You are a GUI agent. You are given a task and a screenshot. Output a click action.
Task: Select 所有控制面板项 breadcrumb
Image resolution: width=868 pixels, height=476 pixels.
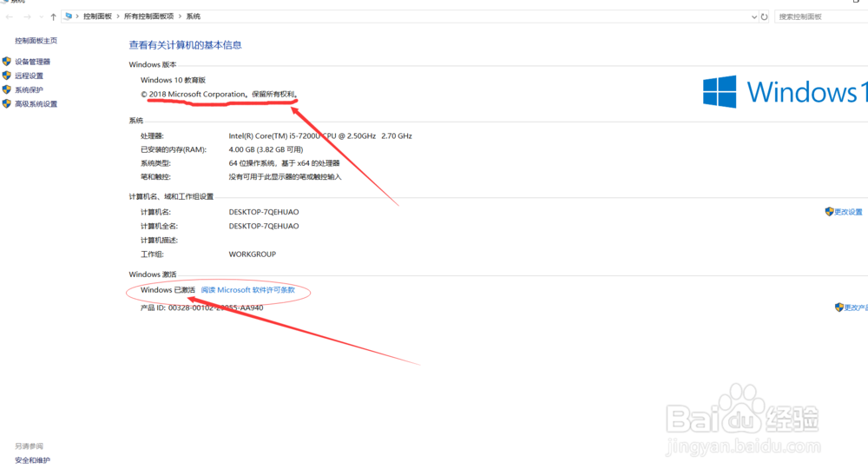pos(148,17)
